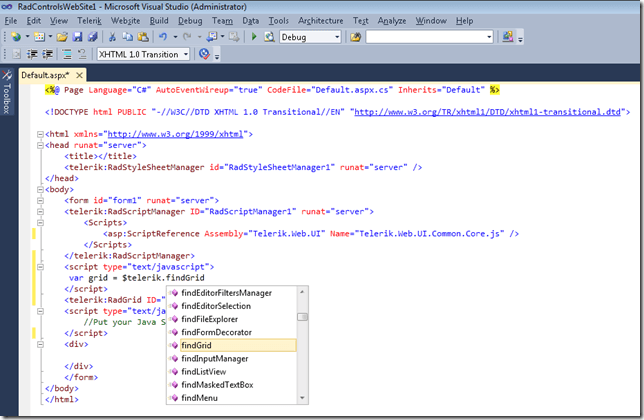Click the icon right of the Find box
The width and height of the screenshot is (644, 420).
[x=508, y=37]
